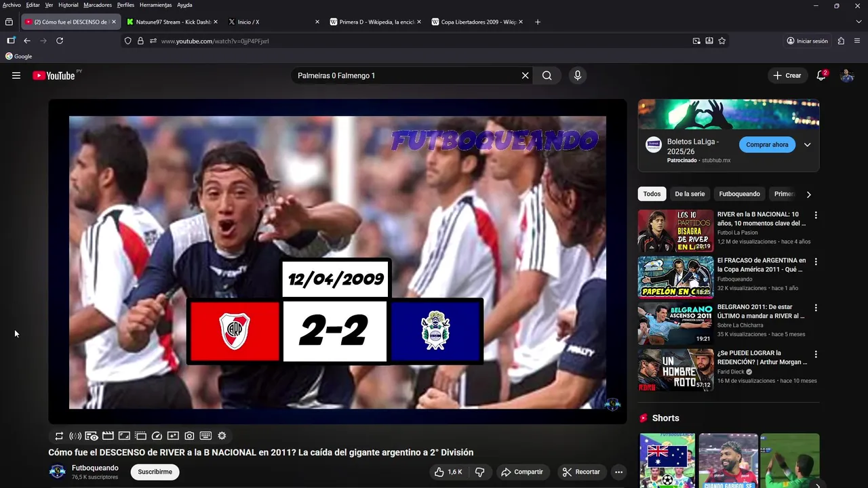Screen dimensions: 868x488
Task: Open the account avatar menu
Action: [x=847, y=75]
